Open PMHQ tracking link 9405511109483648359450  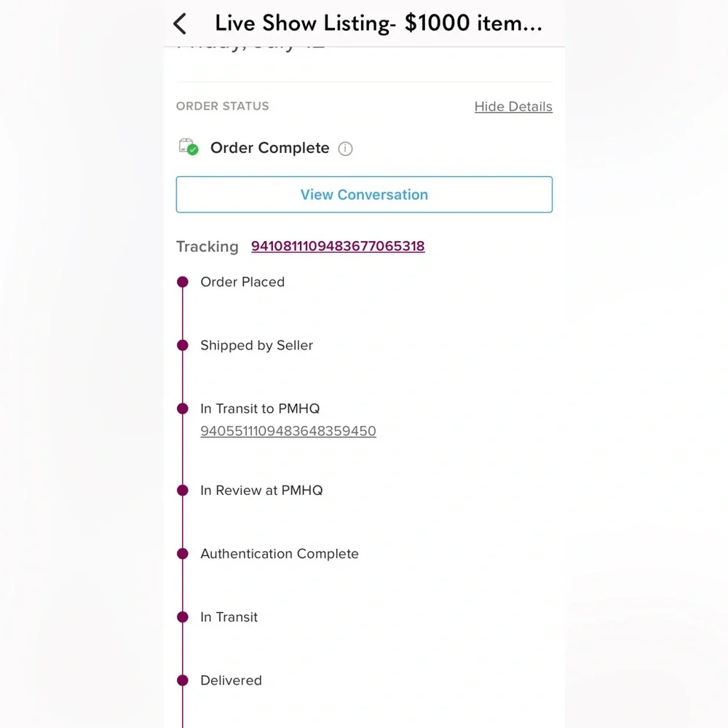coord(288,431)
